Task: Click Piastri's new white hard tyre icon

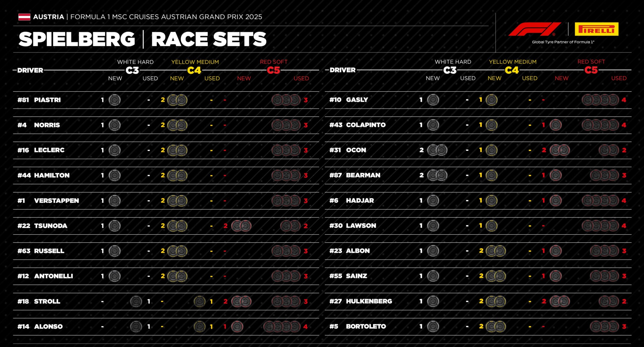Action: [114, 100]
